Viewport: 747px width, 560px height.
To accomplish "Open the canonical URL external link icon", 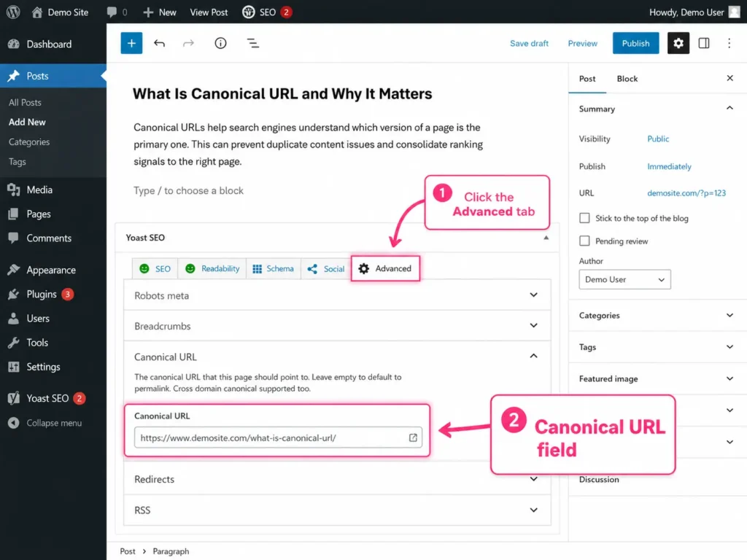I will click(413, 437).
